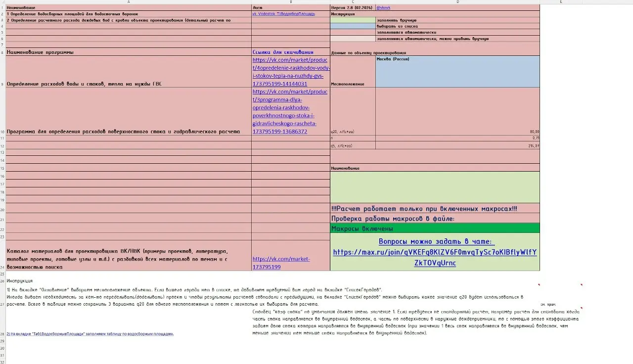The height and width of the screenshot is (364, 633).
Task: Select the Москва (Россия) location list cell
Action: pyautogui.click(x=457, y=71)
